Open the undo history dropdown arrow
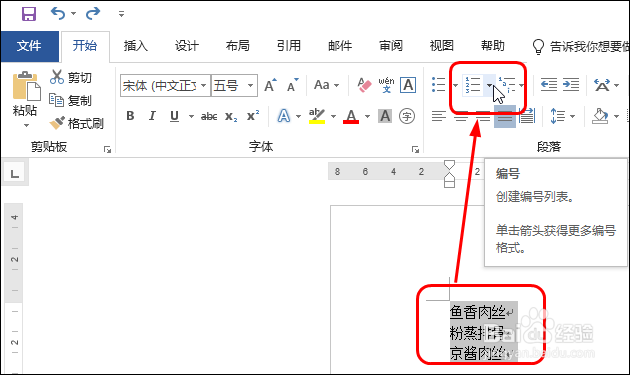 pyautogui.click(x=74, y=14)
